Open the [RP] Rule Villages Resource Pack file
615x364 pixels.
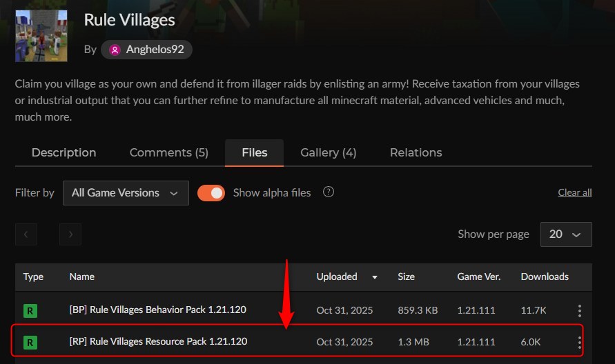158,341
